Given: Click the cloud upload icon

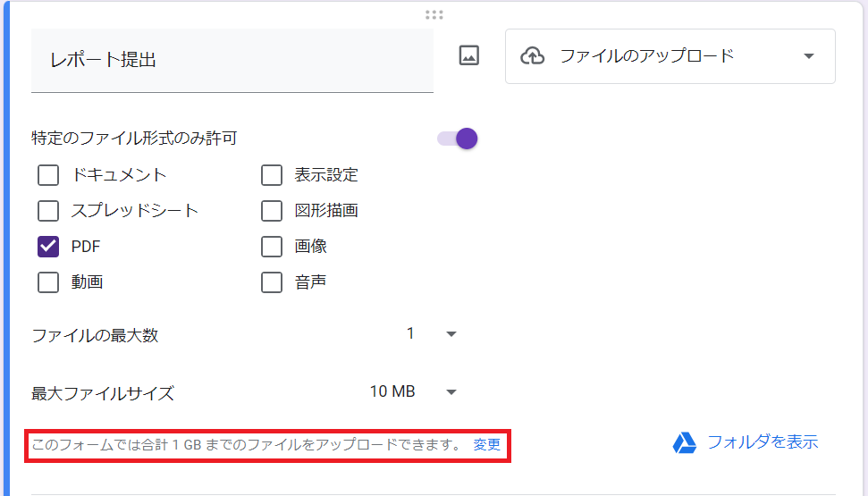Looking at the screenshot, I should click(x=533, y=56).
